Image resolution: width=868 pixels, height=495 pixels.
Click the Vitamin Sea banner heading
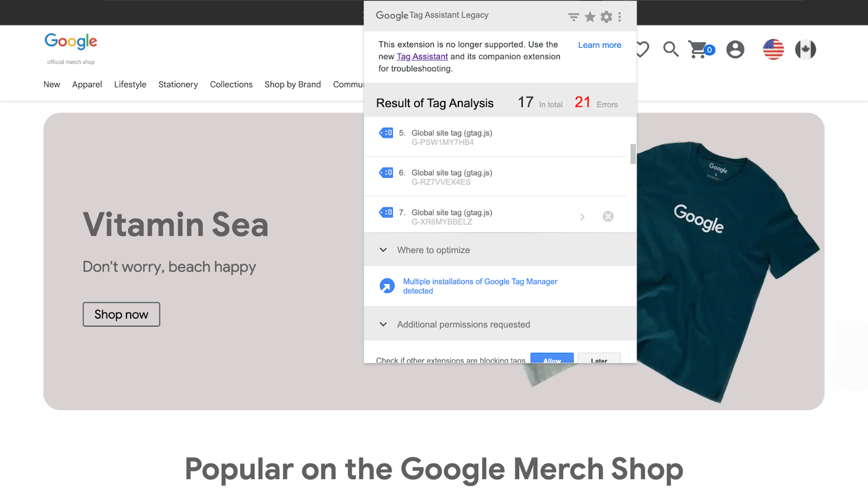176,224
